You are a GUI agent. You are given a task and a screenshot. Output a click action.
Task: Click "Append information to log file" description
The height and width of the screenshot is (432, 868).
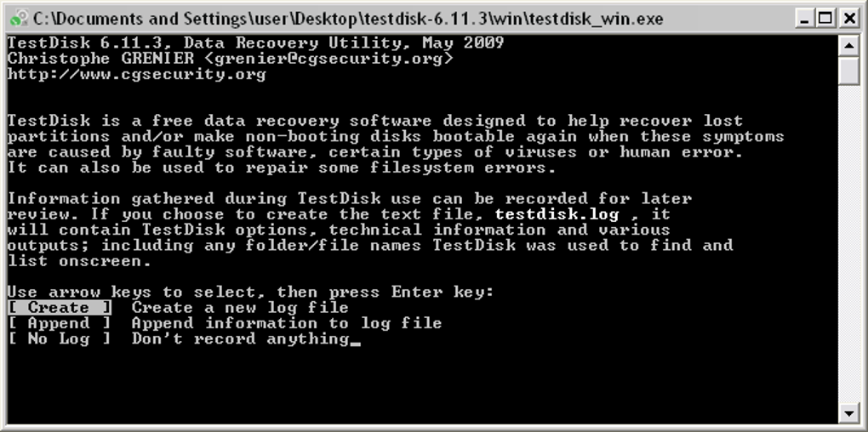click(287, 323)
